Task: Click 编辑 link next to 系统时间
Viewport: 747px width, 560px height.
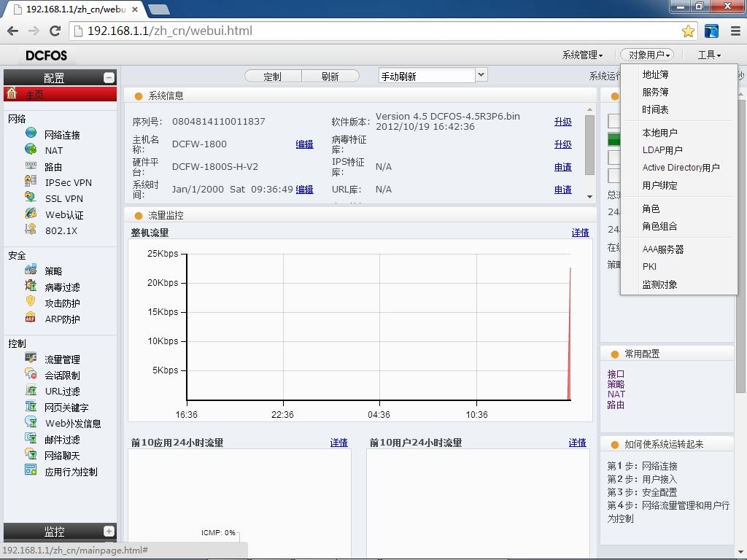Action: [304, 190]
